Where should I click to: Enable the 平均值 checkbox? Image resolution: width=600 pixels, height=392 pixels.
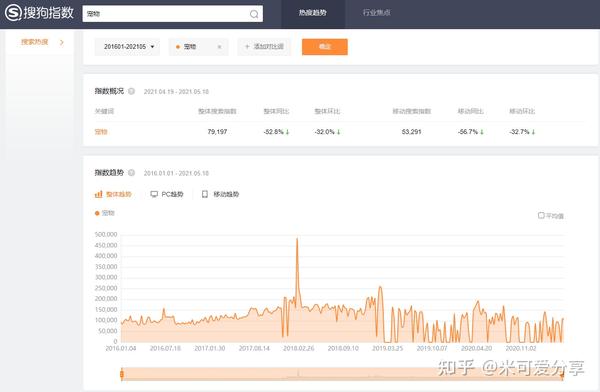541,216
